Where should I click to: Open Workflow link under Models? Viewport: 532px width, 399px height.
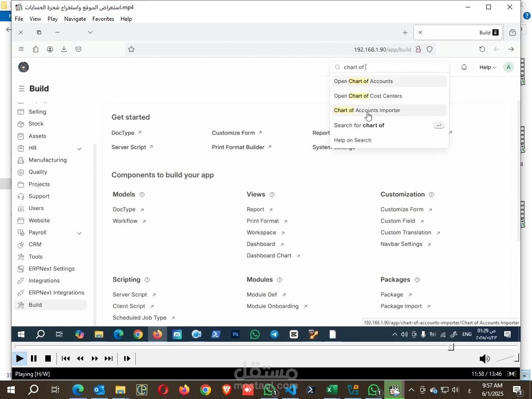[x=129, y=221]
